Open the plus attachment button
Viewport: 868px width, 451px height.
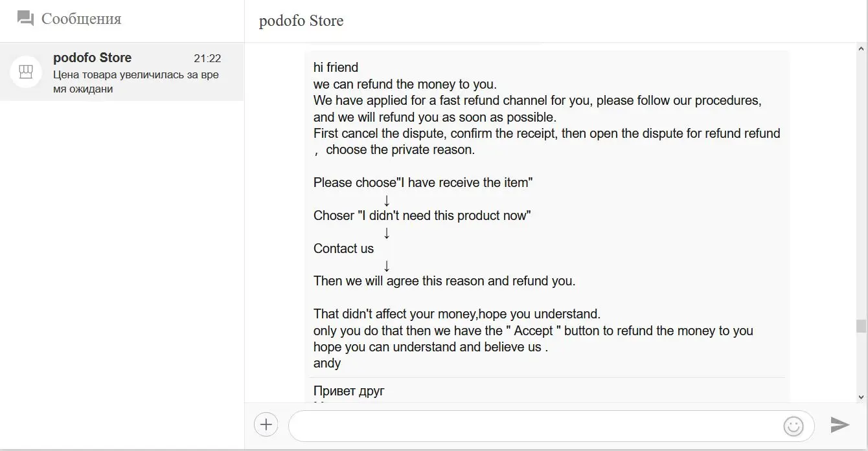pyautogui.click(x=266, y=424)
